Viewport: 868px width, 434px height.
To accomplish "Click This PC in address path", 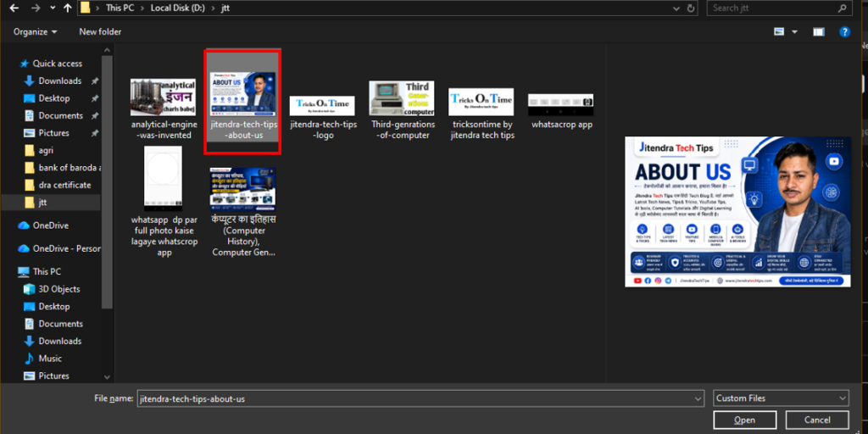I will (x=120, y=8).
